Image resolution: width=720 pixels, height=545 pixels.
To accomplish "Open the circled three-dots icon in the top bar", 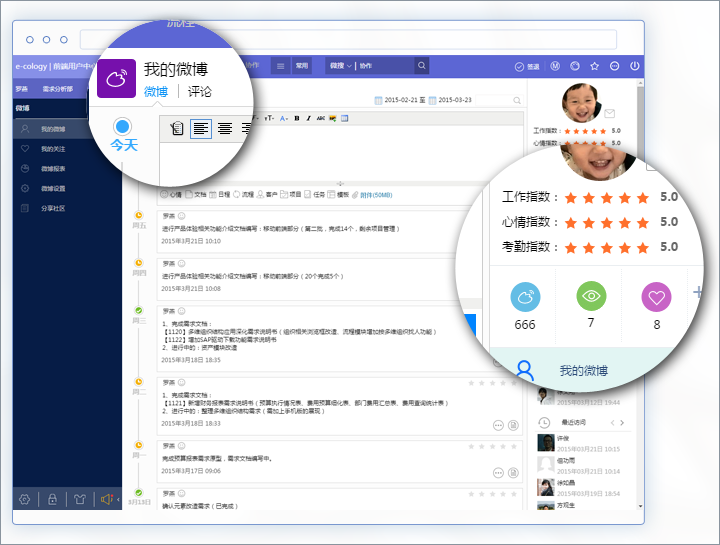I will pos(614,66).
